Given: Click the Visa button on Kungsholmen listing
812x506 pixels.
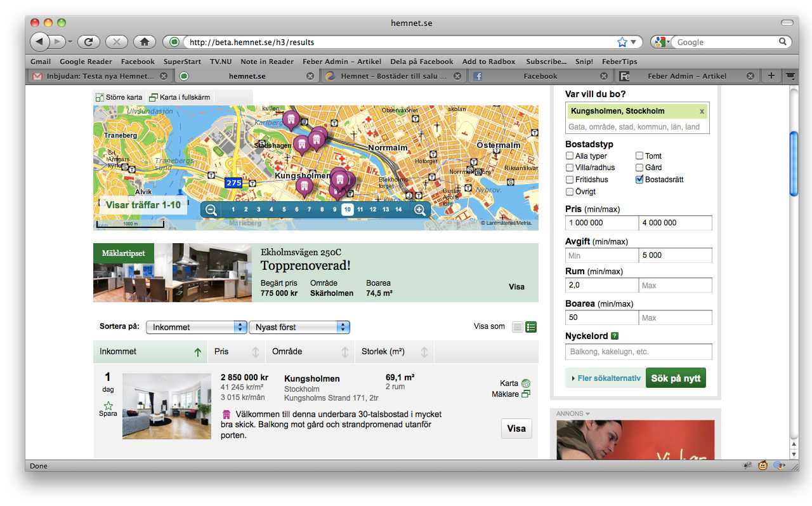Looking at the screenshot, I should pos(516,429).
